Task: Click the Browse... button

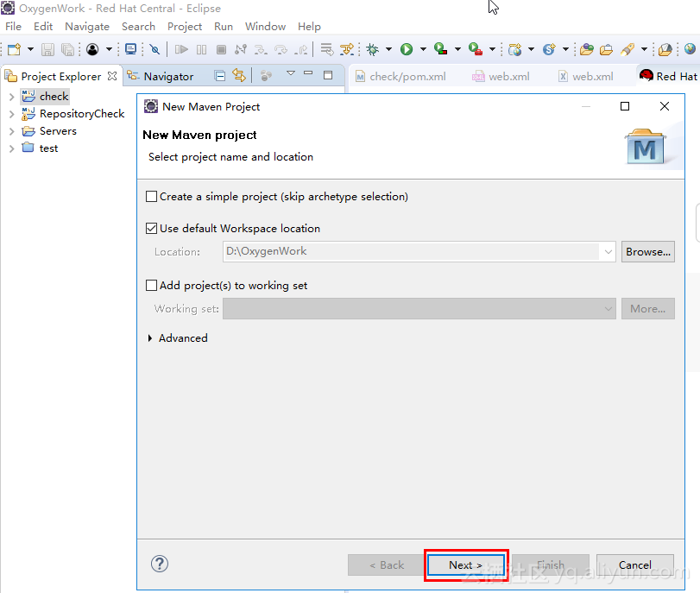Action: (x=647, y=252)
